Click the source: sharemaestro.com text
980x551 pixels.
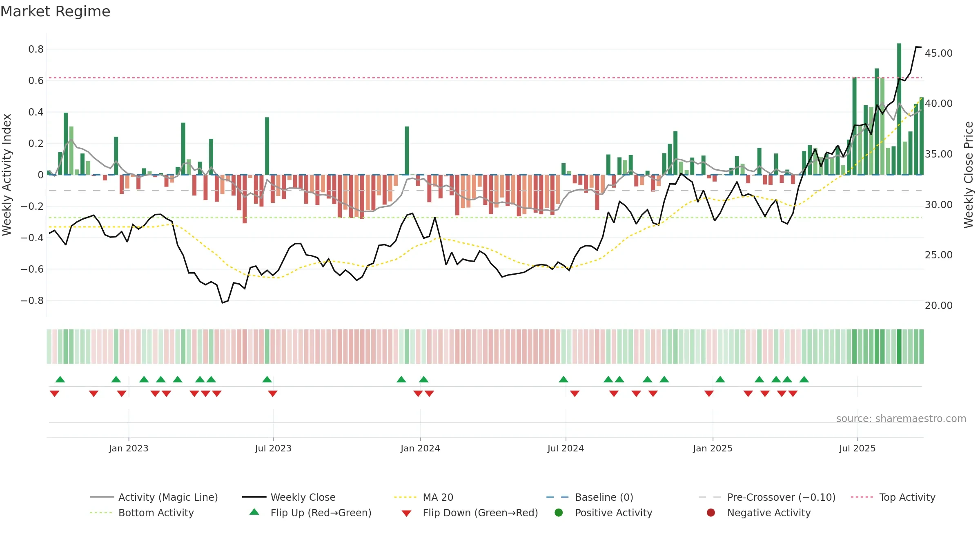[901, 418]
